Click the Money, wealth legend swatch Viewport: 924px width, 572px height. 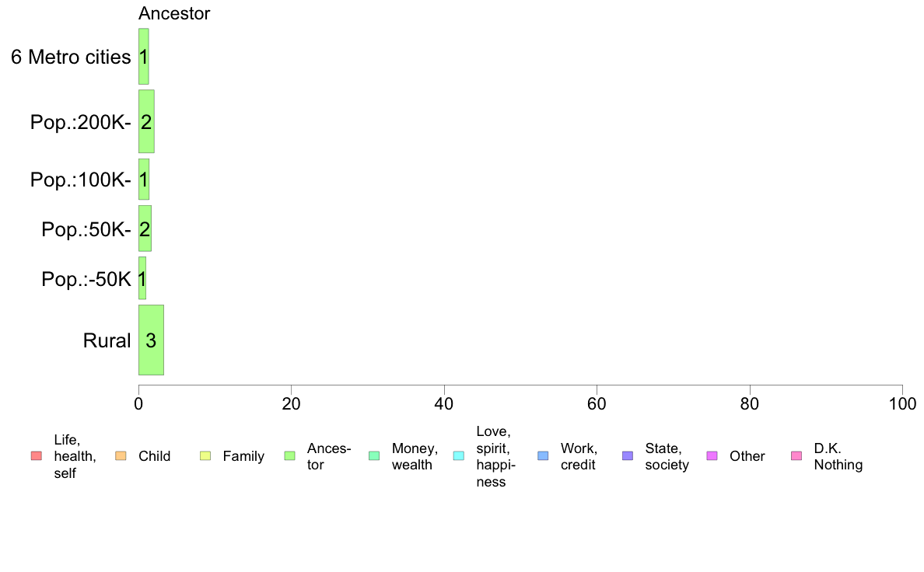(x=374, y=456)
